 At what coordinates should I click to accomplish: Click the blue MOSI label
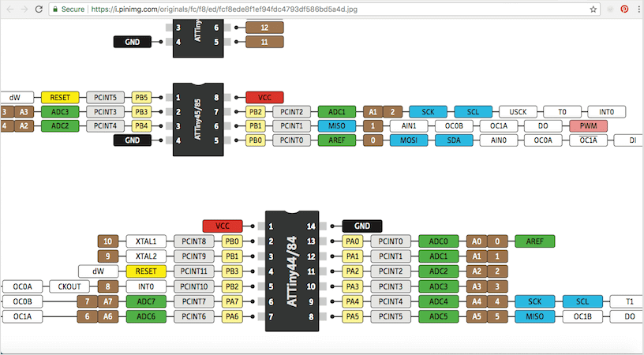point(409,140)
